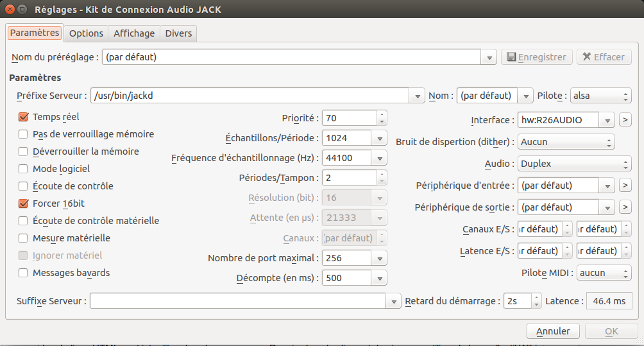Adjust second Canaux E/S spinner arrows
The image size is (644, 346).
tap(626, 229)
